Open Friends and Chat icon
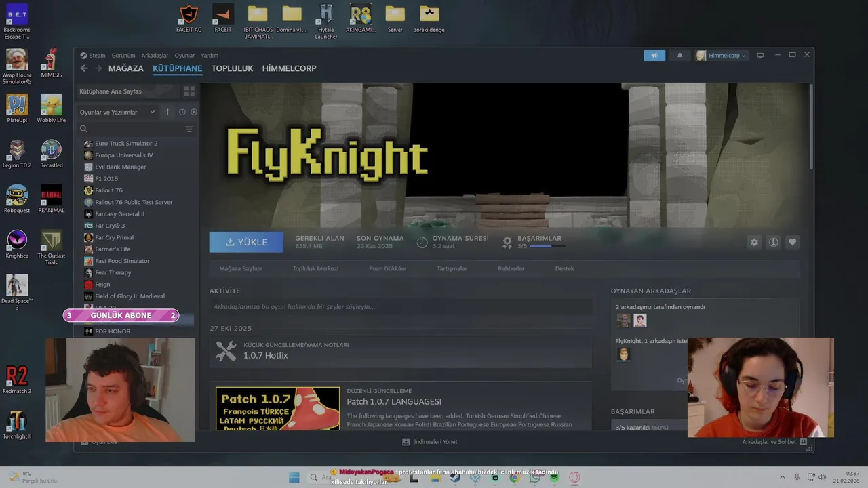 point(804,441)
